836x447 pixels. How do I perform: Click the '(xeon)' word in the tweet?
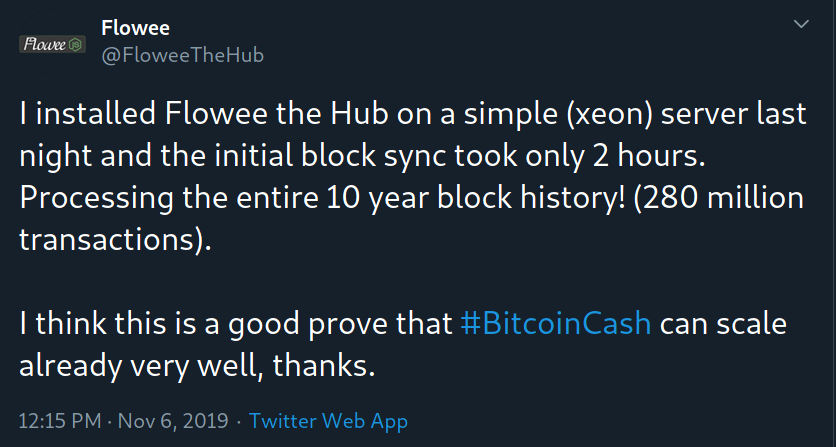pos(610,114)
